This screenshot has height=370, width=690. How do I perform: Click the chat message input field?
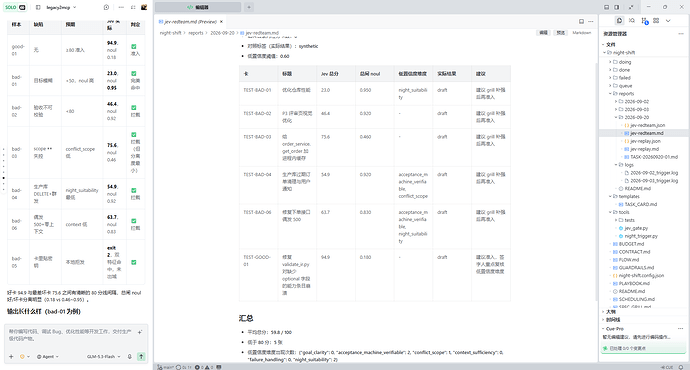[x=70, y=335]
